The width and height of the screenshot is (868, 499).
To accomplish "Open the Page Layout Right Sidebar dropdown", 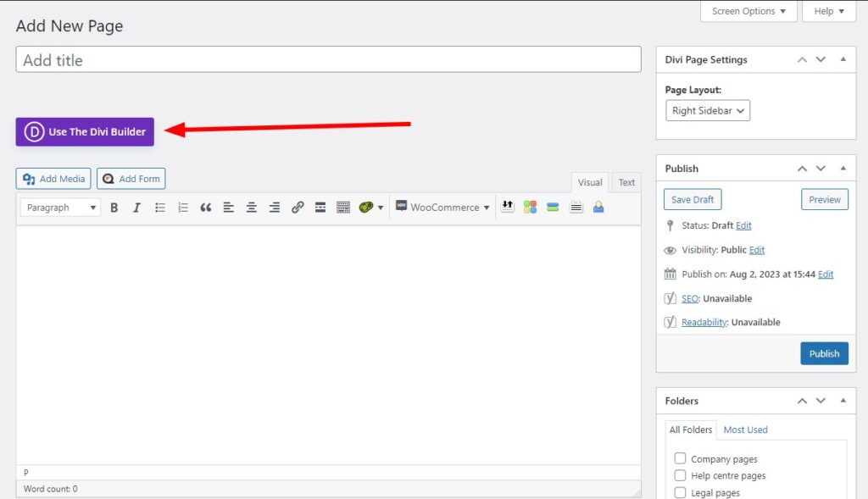I will (708, 111).
